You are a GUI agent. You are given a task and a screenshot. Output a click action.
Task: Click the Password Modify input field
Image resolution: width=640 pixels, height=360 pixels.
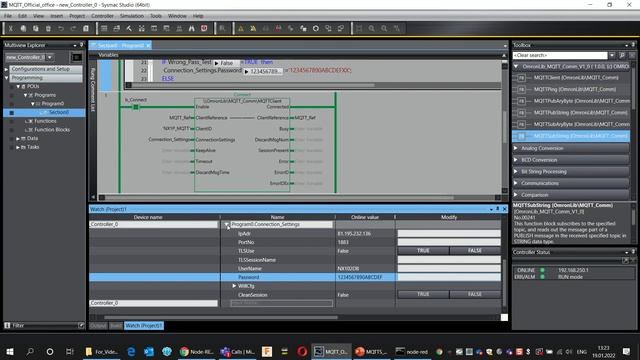(449, 277)
